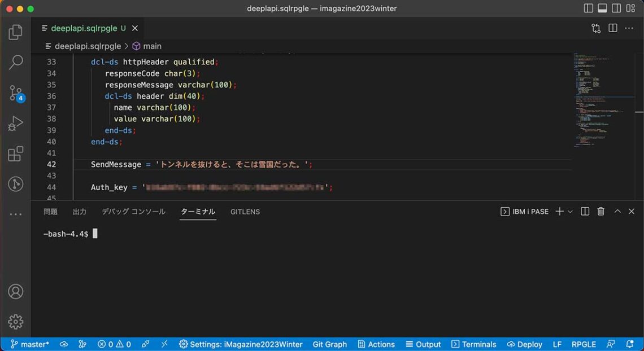This screenshot has height=351, width=644.
Task: Click line number 42 in the gutter
Action: [51, 164]
